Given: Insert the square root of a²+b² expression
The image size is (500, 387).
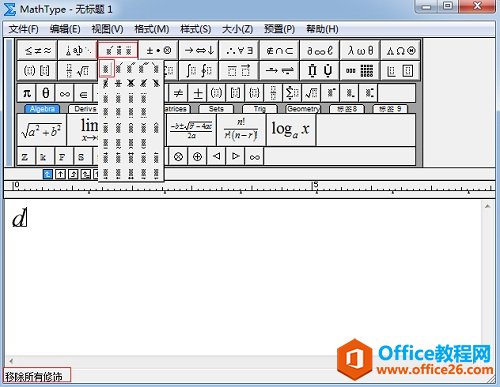Looking at the screenshot, I should tap(41, 130).
